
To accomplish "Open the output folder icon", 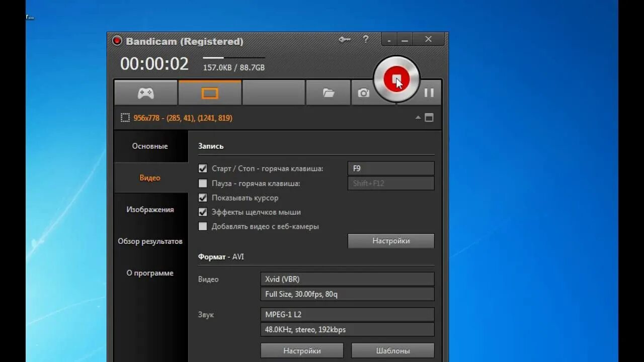I will click(328, 93).
